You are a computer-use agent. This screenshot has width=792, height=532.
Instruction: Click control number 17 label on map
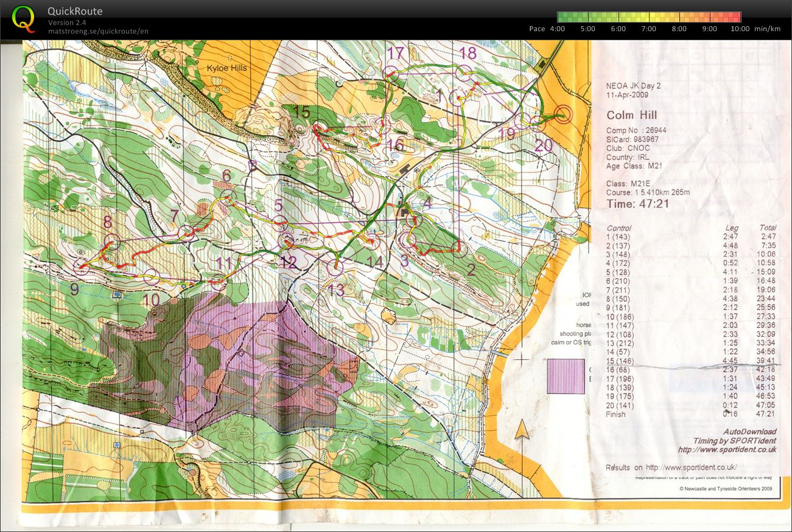coord(396,53)
